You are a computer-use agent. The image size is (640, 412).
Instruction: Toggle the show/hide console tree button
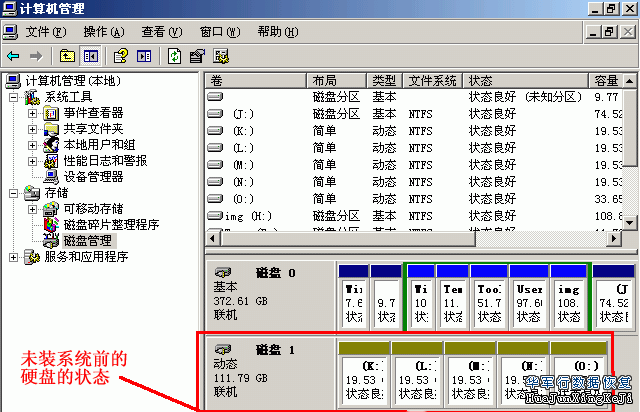(x=91, y=56)
